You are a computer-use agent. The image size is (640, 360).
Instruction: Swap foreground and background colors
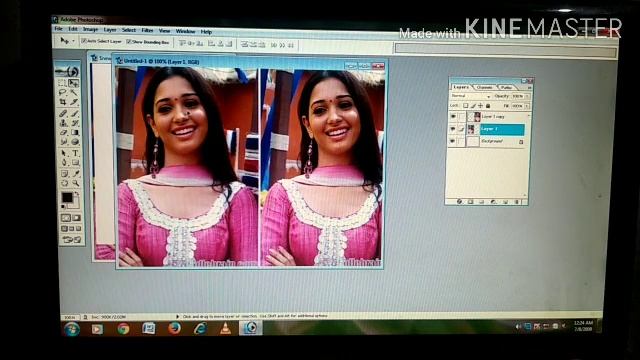77,194
